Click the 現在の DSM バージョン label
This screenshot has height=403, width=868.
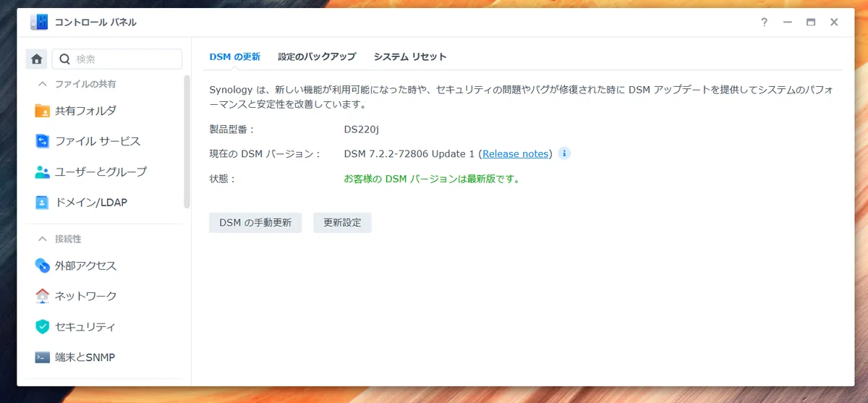pyautogui.click(x=265, y=153)
